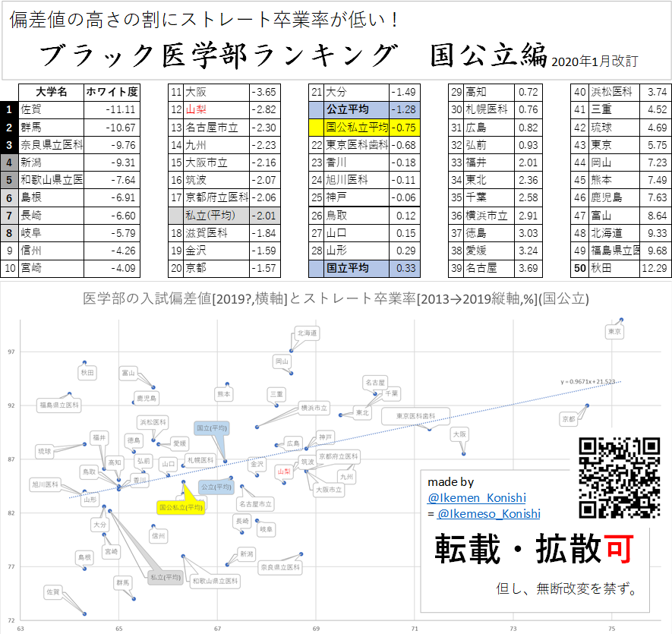Select the red 山梨 chart label
Image resolution: width=672 pixels, height=634 pixels.
click(284, 472)
